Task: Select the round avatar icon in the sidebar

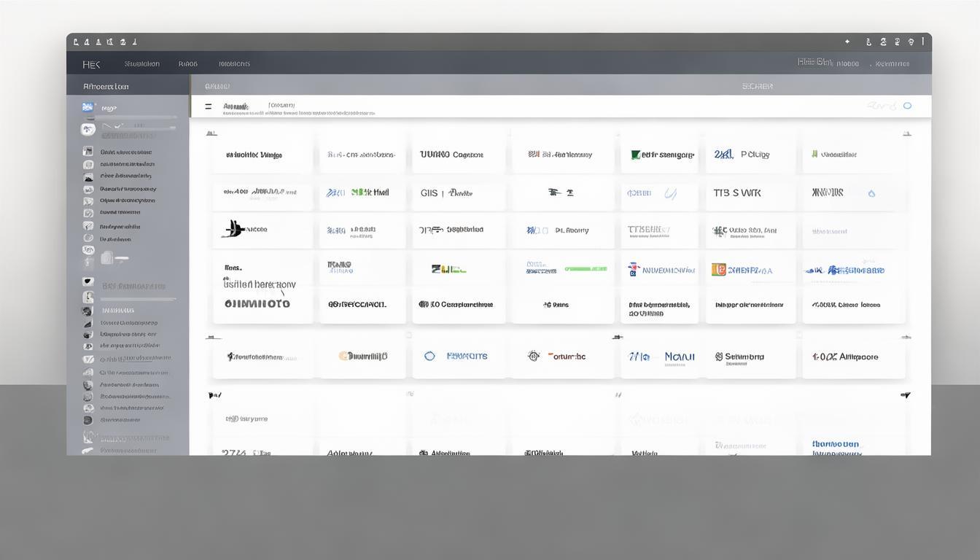Action: 88,130
